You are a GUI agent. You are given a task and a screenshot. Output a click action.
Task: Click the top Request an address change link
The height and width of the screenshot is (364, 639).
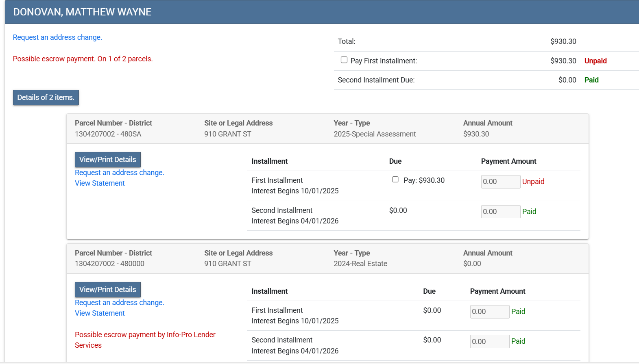[57, 37]
